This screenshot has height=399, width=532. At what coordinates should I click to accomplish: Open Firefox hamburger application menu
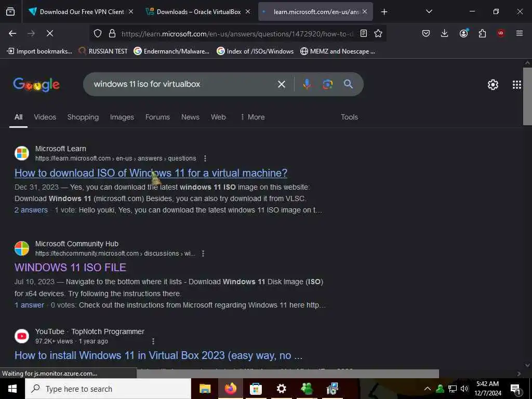point(520,33)
